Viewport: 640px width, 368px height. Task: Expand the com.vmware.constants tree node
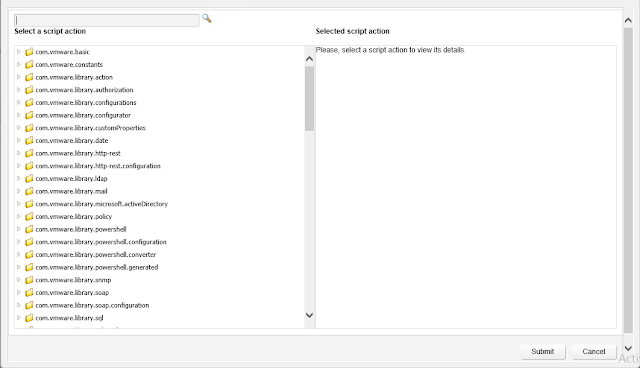[18, 64]
